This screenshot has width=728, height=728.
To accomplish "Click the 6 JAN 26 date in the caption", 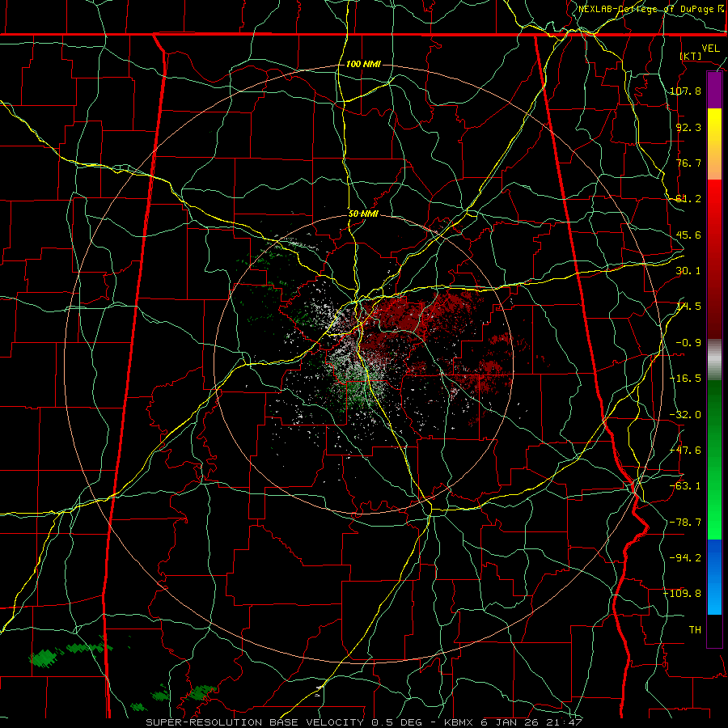I will point(510,722).
